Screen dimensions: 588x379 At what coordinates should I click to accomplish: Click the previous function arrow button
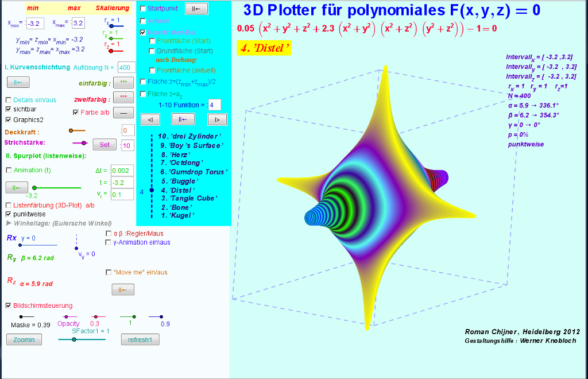(150, 119)
